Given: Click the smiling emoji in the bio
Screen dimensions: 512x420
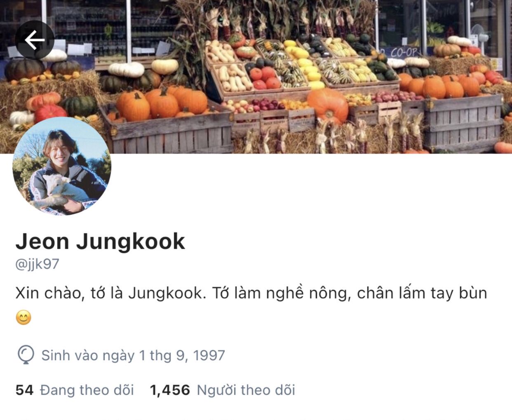Looking at the screenshot, I should [23, 318].
